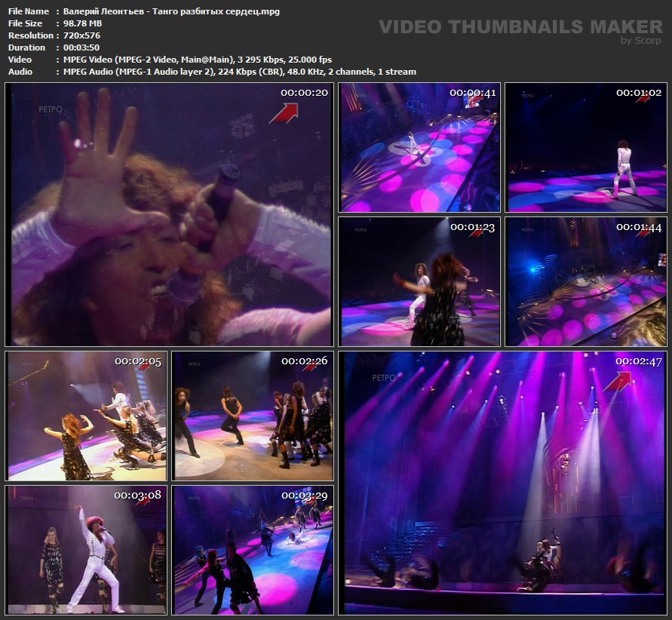Select the thumbnail stamped 00:01:02
Screen dimensions: 672x620
tap(586, 147)
